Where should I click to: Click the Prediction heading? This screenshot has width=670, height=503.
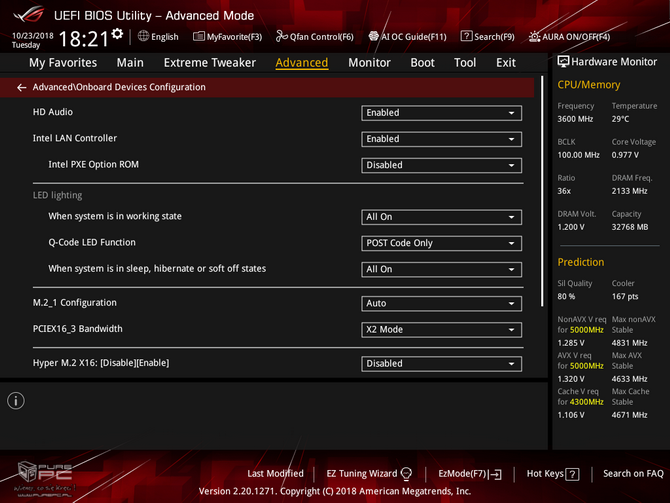pos(581,262)
